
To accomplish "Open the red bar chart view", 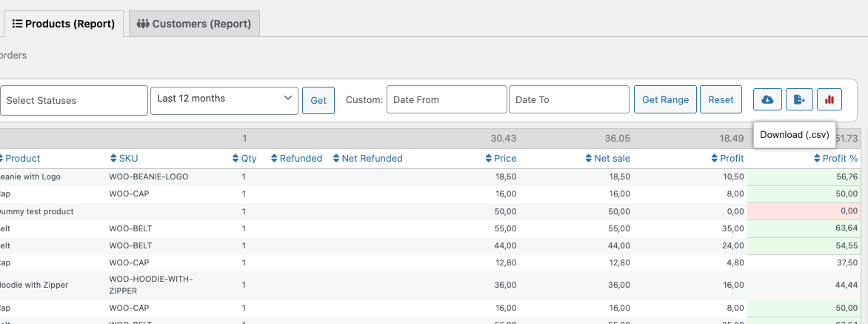I will tap(829, 99).
